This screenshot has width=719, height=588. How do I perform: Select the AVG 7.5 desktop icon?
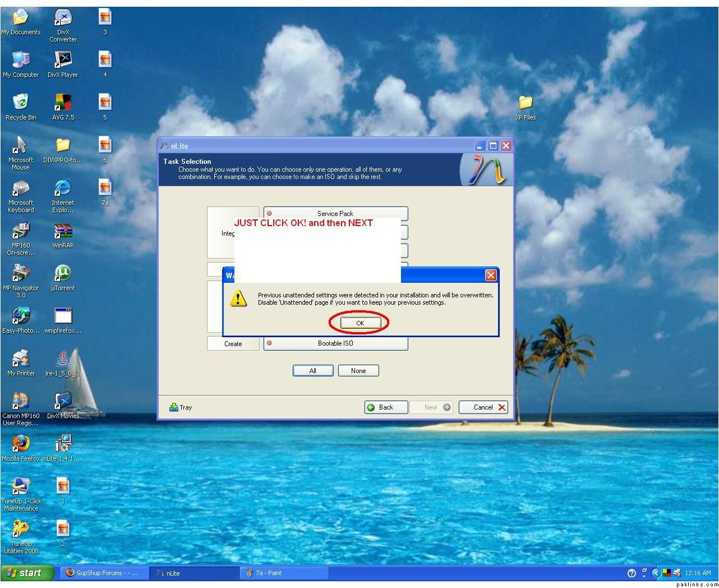click(63, 103)
